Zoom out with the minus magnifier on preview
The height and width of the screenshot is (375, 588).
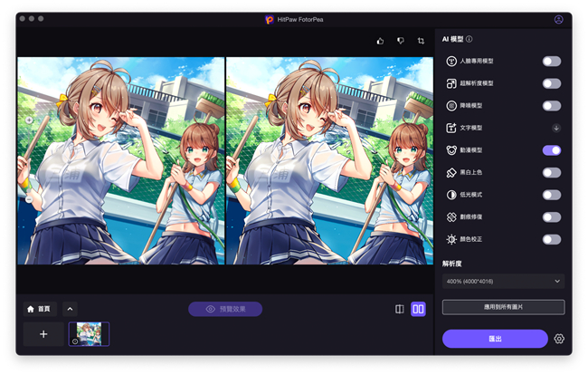click(x=29, y=199)
